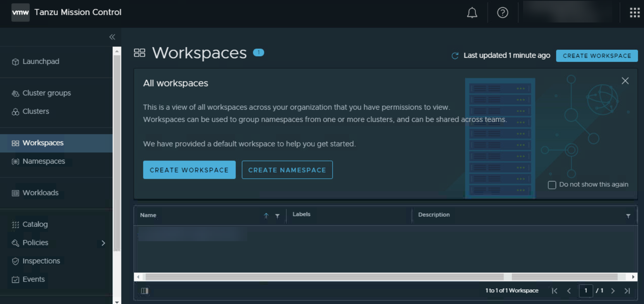The image size is (644, 304).
Task: Click the horizontal table scrollbar
Action: tap(324, 277)
